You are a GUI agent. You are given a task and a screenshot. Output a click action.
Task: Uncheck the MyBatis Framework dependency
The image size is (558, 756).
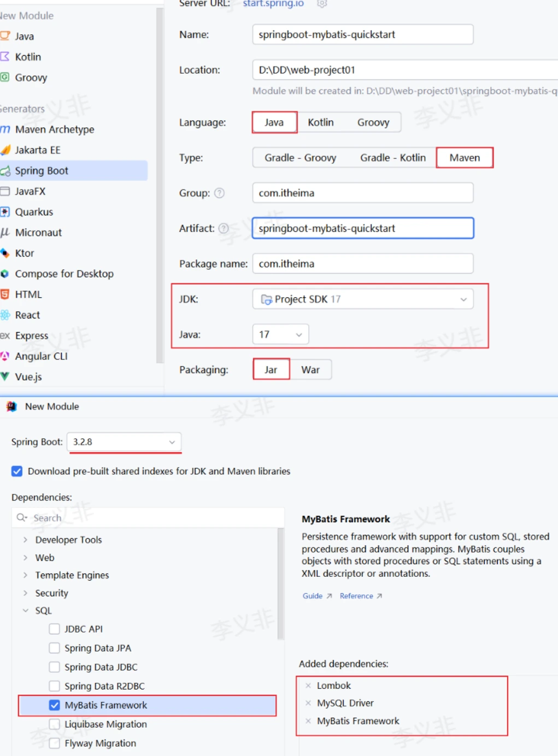click(x=55, y=705)
